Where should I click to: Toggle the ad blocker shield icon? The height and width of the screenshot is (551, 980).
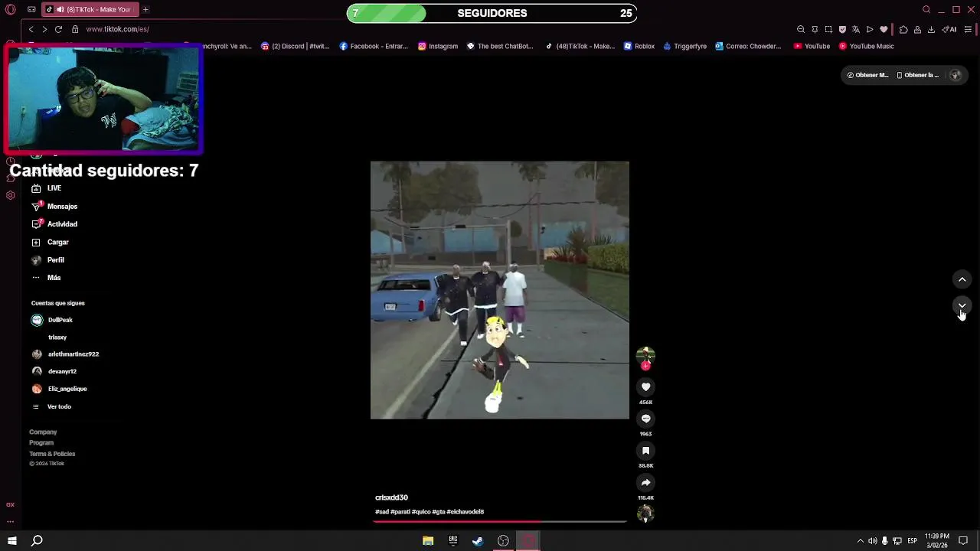point(842,29)
